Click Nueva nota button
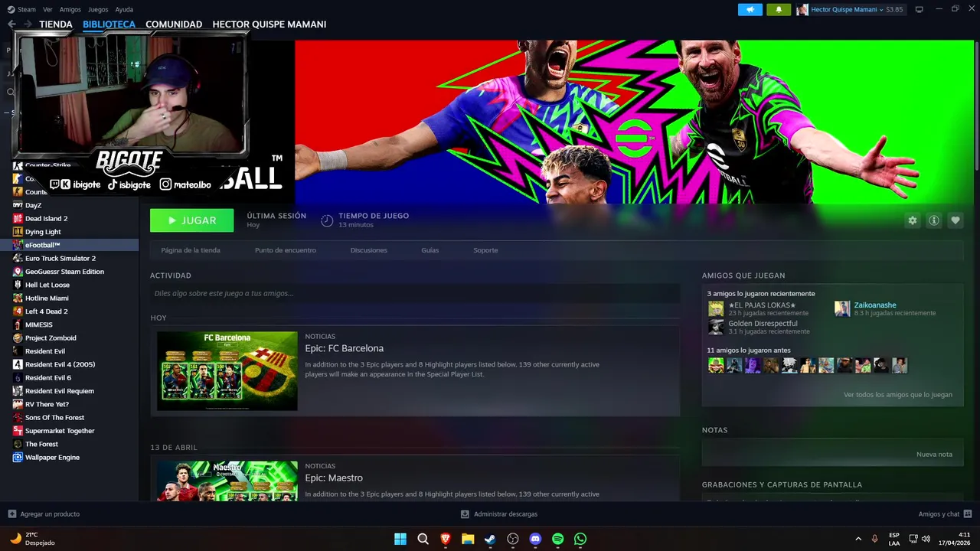 (x=935, y=455)
